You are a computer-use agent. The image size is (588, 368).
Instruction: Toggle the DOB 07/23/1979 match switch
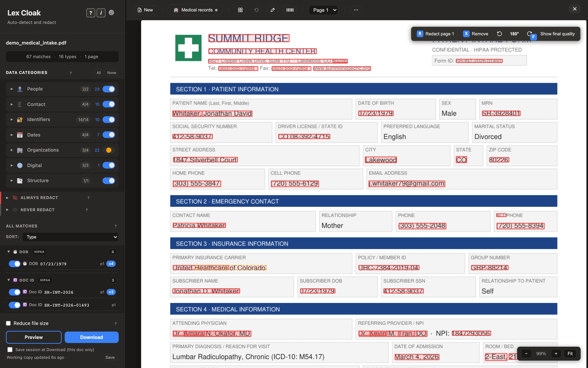pos(15,264)
